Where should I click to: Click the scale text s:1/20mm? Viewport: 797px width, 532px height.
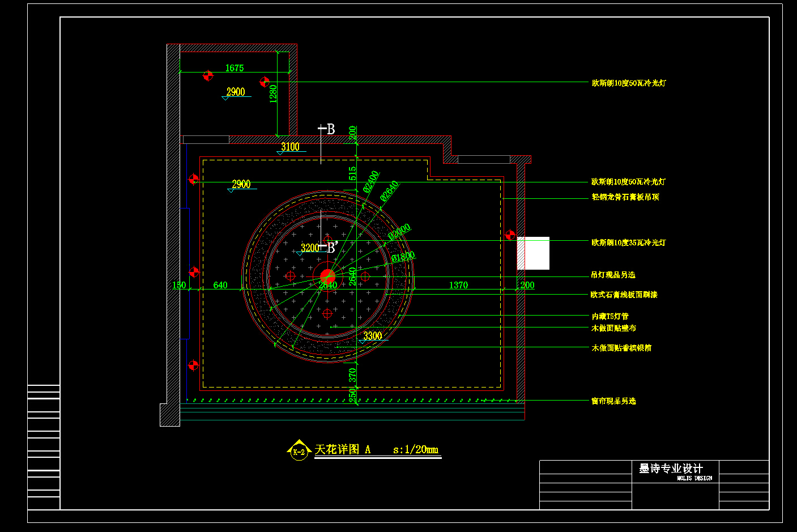[x=416, y=449]
